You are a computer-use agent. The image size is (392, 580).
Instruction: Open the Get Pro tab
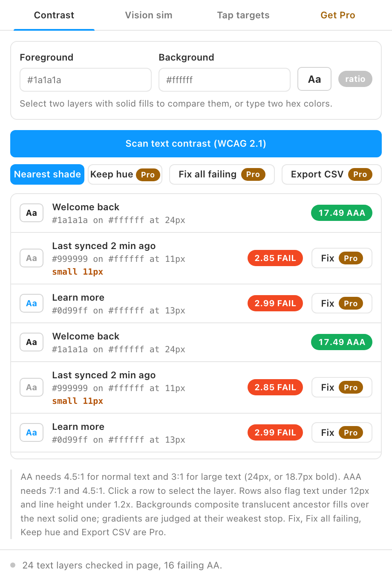338,15
